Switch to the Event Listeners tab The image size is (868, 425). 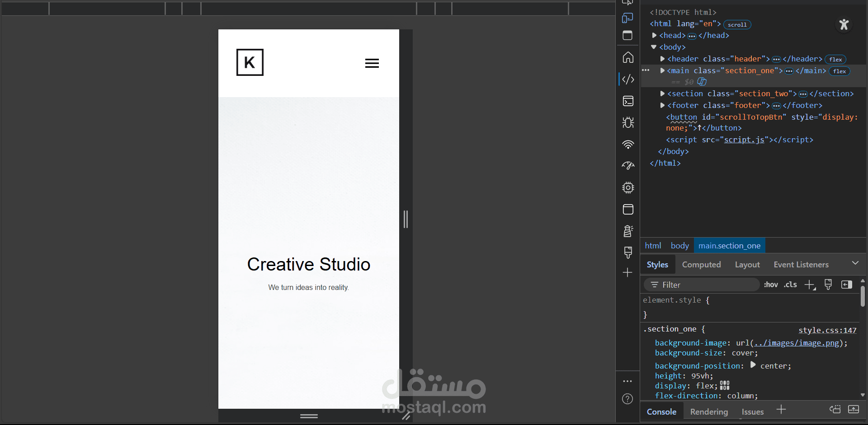[x=801, y=265]
